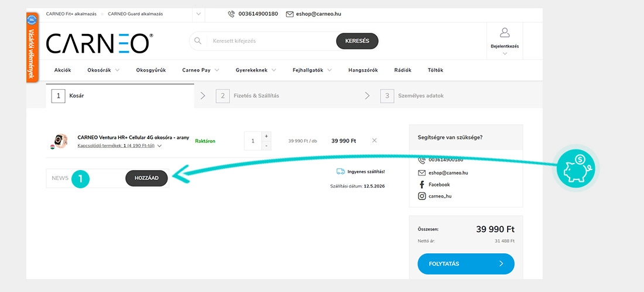The image size is (644, 292).
Task: Click the user account icon
Action: tap(505, 32)
